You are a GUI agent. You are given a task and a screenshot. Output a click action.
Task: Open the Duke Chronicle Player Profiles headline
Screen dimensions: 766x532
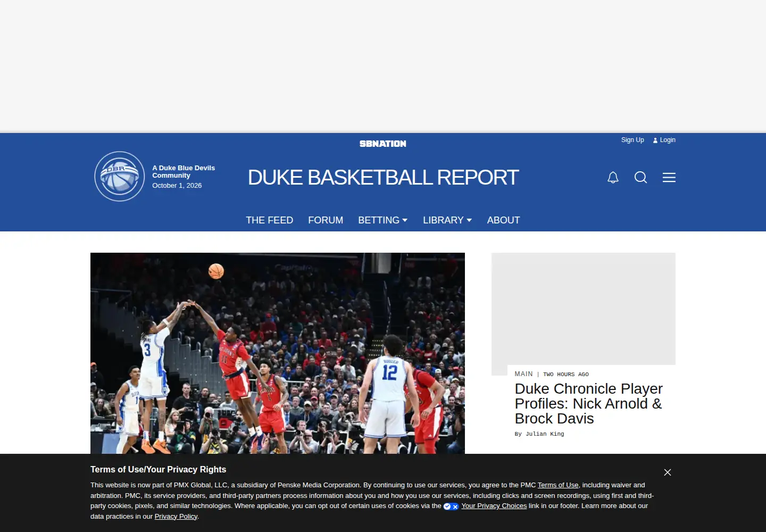click(x=588, y=404)
